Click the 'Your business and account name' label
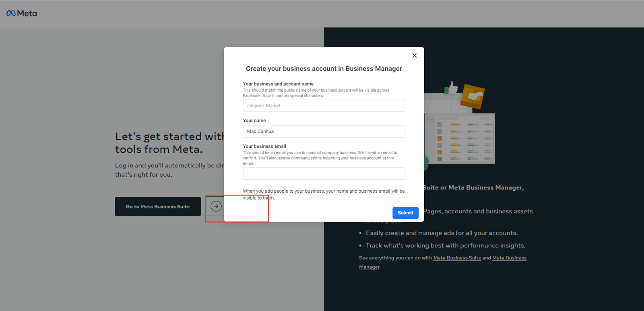This screenshot has height=311, width=644. click(x=278, y=84)
